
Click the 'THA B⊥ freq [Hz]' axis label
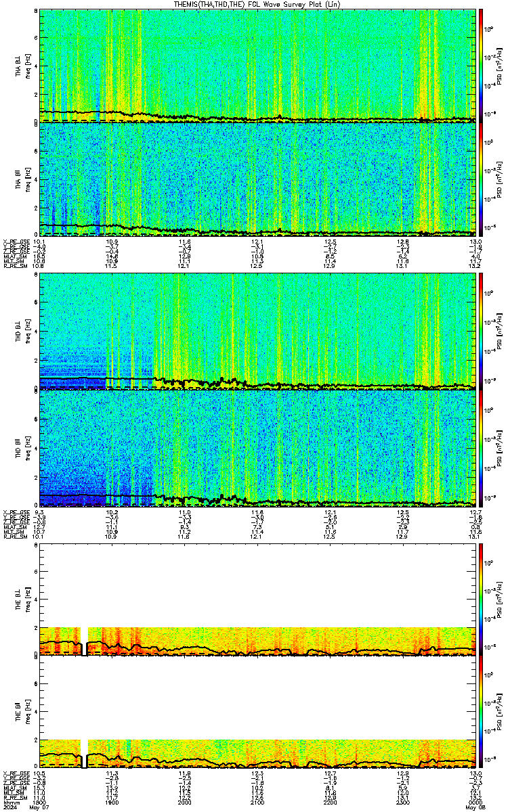coord(22,66)
